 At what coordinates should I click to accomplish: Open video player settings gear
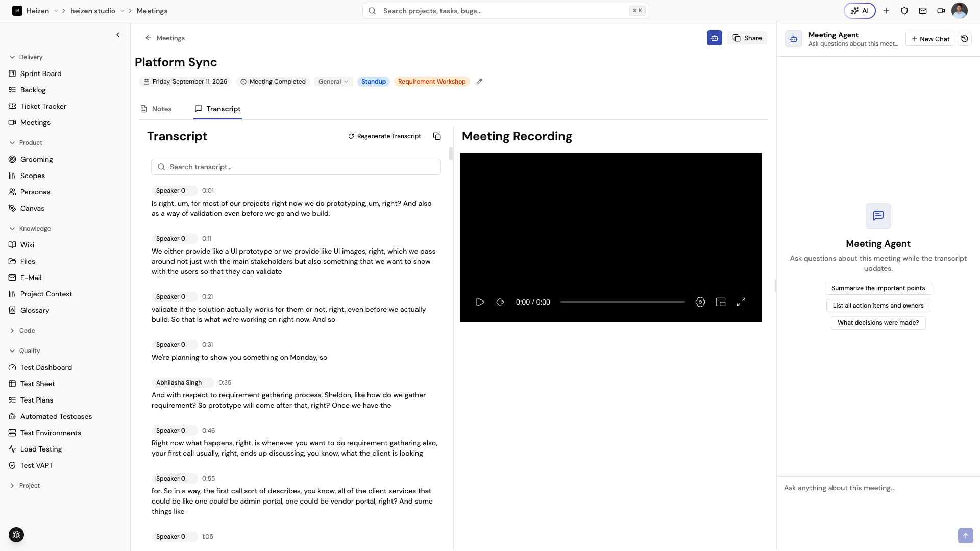(x=700, y=302)
